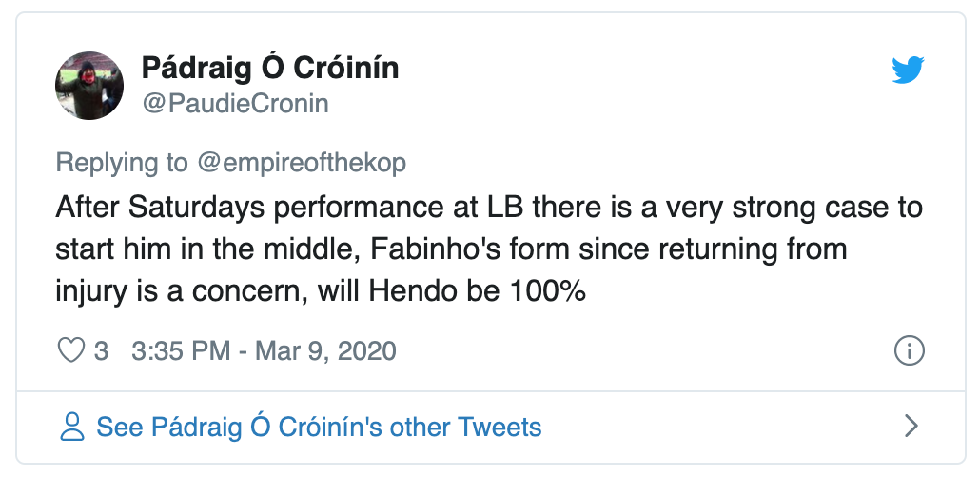Click the "Replying to" label

(122, 163)
